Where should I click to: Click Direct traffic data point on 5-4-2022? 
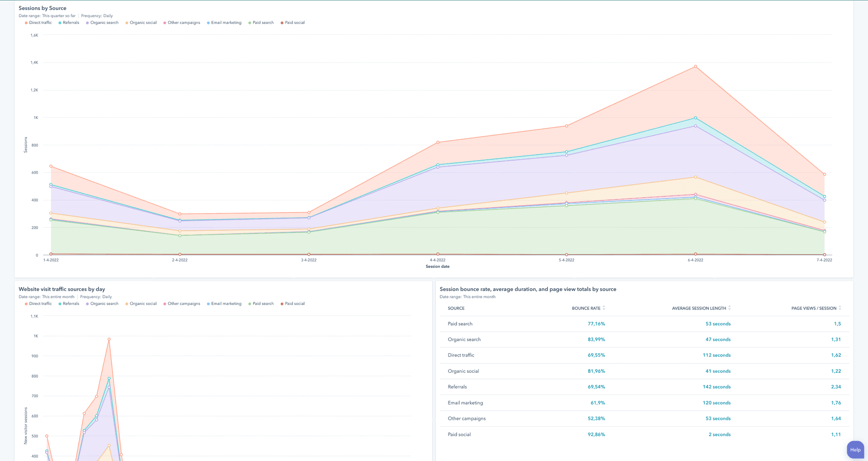(x=566, y=126)
